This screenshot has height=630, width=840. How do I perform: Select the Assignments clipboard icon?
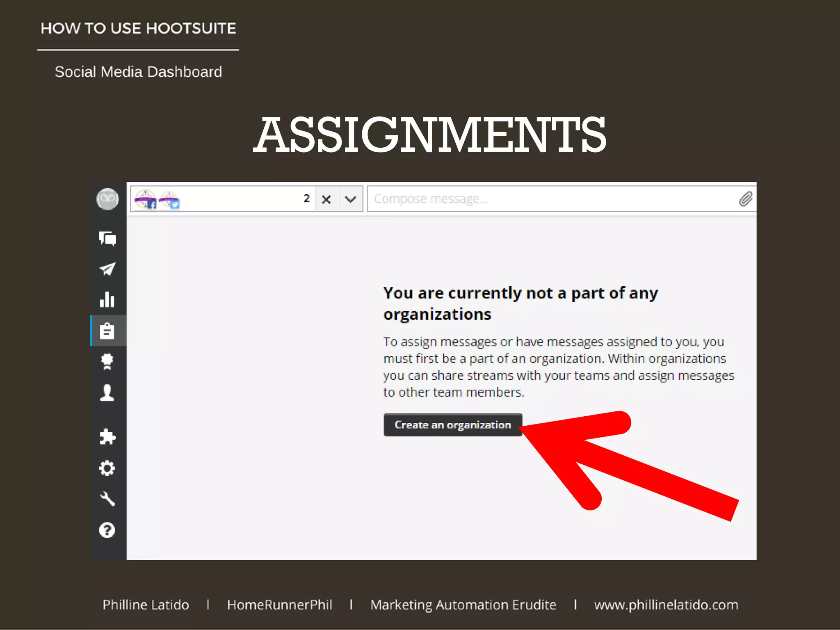[107, 331]
